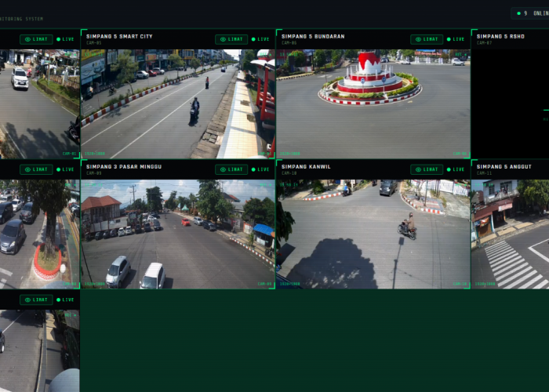Click 1920×1080 resolution label on Pasar Minggu feed

click(x=95, y=284)
